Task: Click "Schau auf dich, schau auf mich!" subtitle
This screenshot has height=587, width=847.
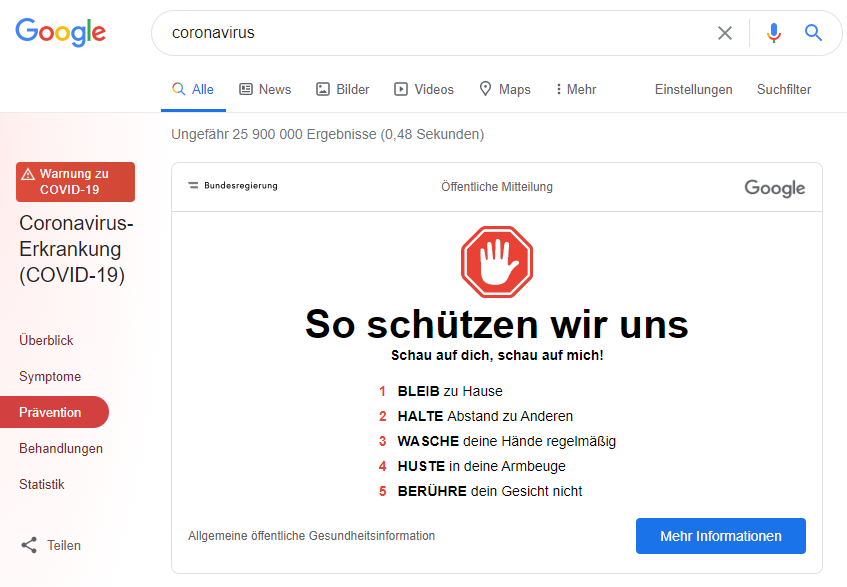Action: click(x=497, y=355)
